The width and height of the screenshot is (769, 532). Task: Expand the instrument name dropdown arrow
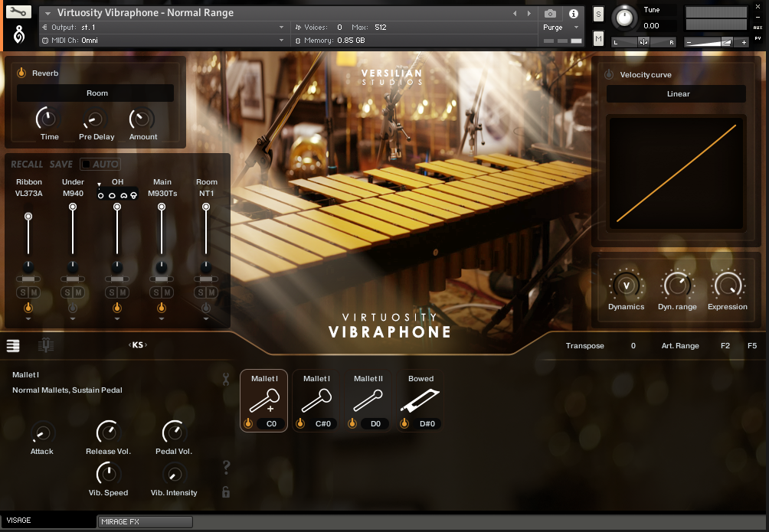coord(47,14)
